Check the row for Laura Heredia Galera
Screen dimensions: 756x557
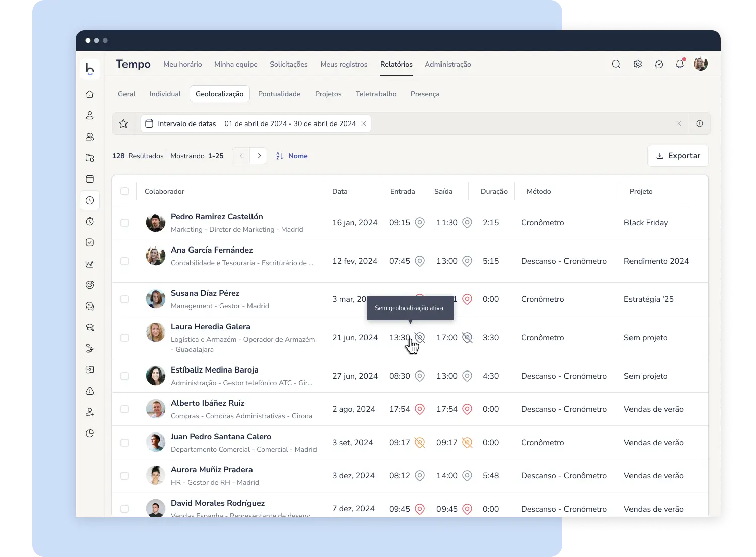click(124, 338)
